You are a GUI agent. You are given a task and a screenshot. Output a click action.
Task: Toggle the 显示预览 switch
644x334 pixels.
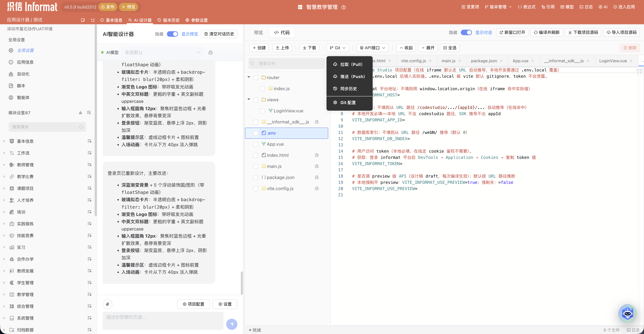172,34
